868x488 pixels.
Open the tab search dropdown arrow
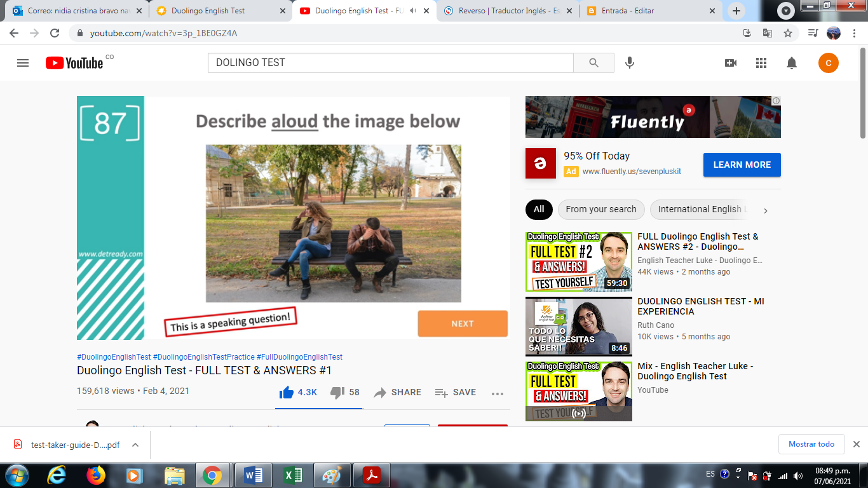pos(787,11)
